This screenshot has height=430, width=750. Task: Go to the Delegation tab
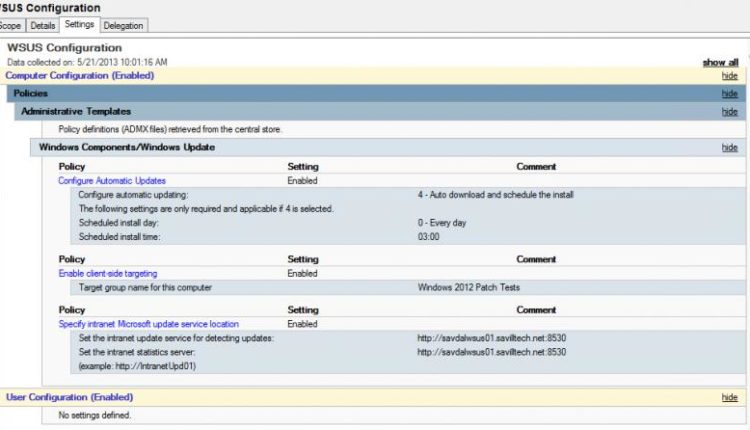[123, 25]
